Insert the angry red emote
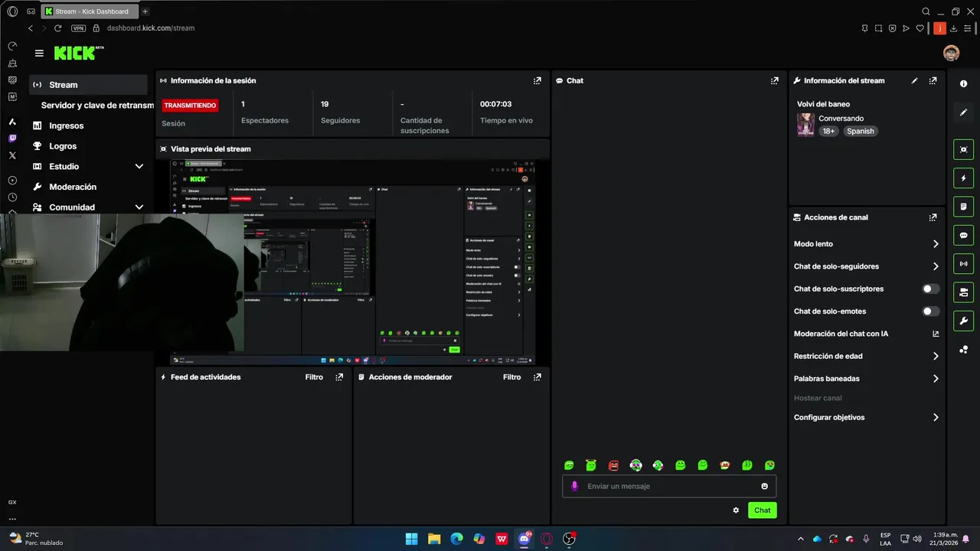This screenshot has height=551, width=980. [x=613, y=465]
